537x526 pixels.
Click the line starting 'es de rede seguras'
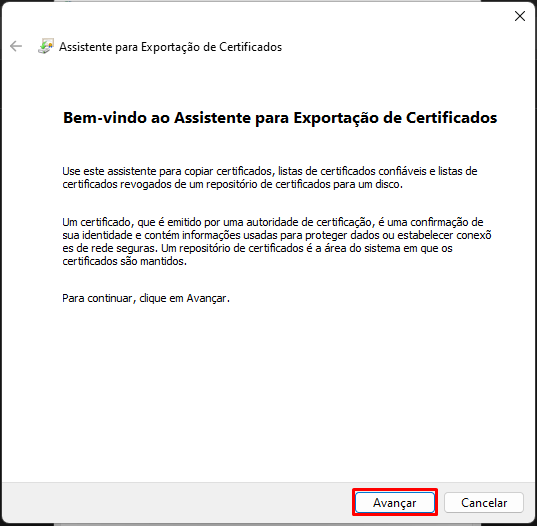click(x=257, y=248)
